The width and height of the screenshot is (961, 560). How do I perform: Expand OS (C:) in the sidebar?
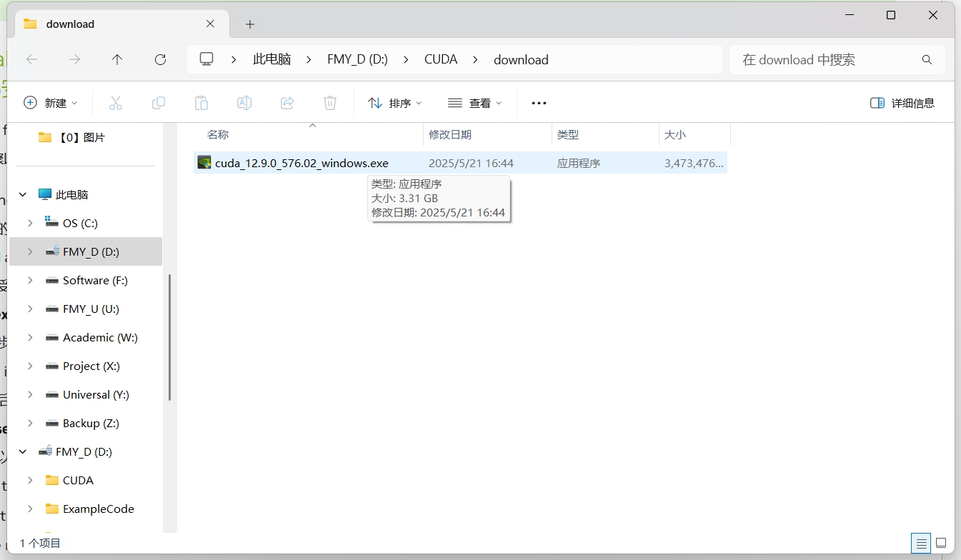pyautogui.click(x=31, y=223)
